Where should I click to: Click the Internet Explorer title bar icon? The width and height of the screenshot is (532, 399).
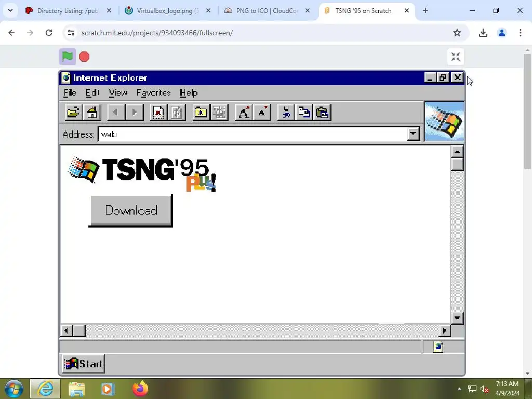pos(66,78)
